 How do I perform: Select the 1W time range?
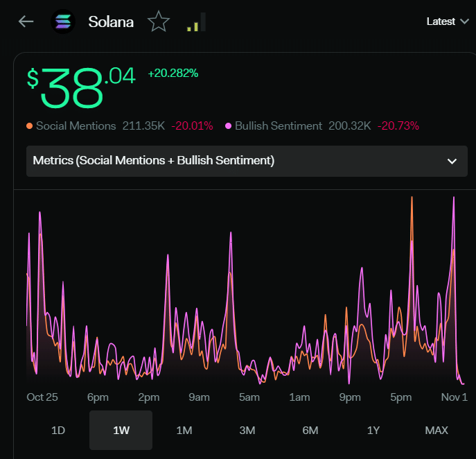pyautogui.click(x=121, y=430)
